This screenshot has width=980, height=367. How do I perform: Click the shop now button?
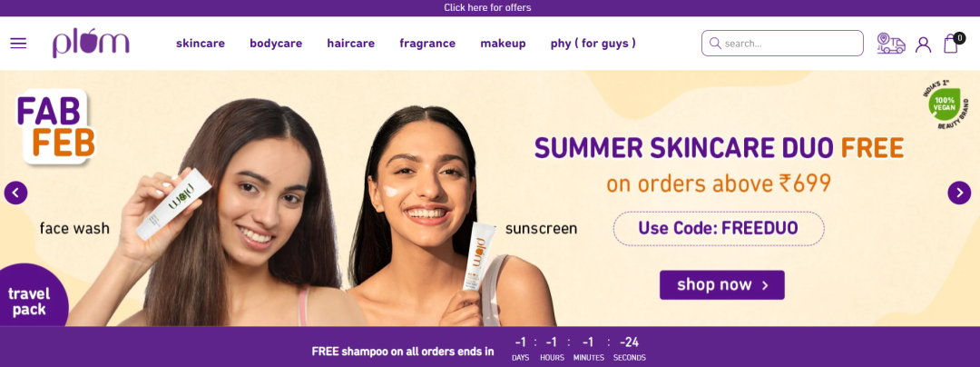722,285
